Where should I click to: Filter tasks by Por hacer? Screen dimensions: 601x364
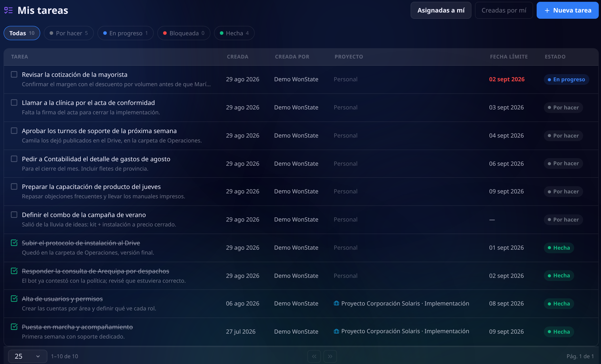click(x=69, y=33)
